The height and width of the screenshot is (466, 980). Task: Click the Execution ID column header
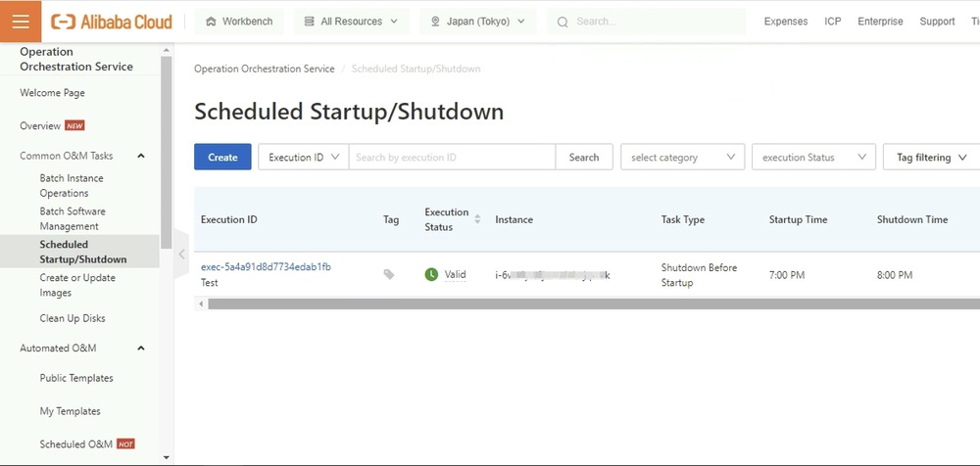pyautogui.click(x=228, y=219)
